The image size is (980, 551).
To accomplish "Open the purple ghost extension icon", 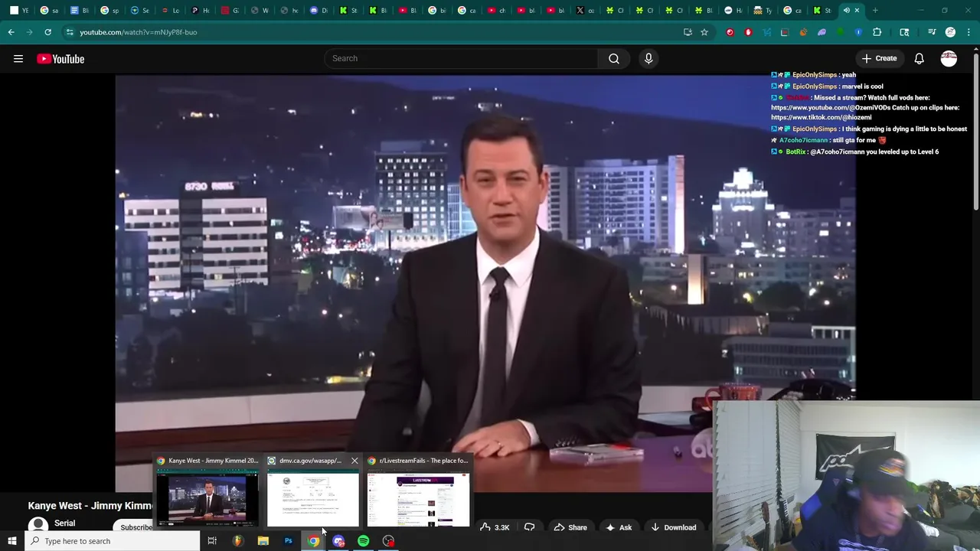I will (x=822, y=32).
